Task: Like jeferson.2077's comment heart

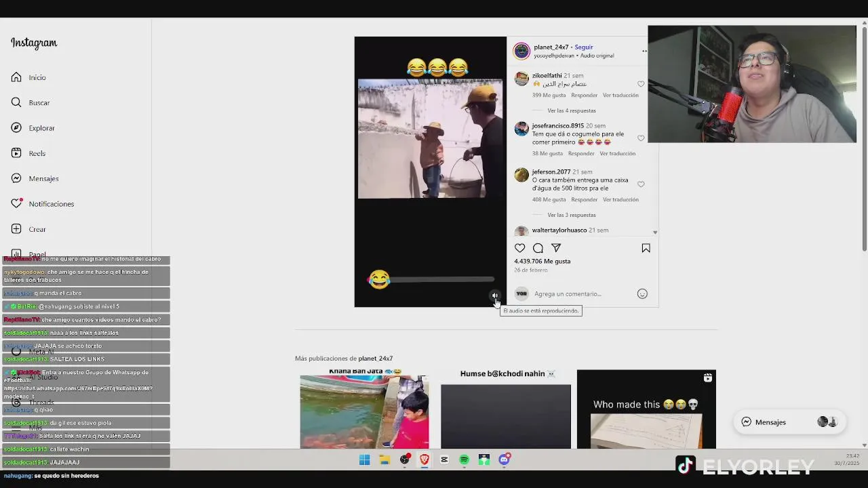Action: 641,184
